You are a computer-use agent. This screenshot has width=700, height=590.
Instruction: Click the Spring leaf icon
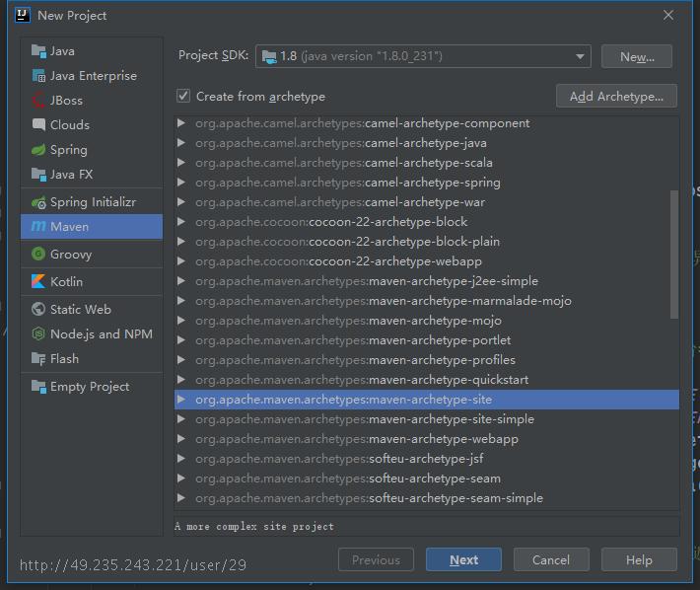coord(38,150)
